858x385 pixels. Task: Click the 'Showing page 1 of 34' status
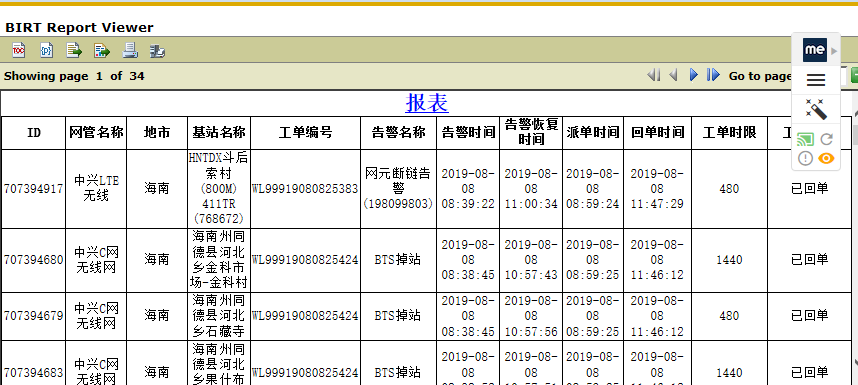coord(74,76)
